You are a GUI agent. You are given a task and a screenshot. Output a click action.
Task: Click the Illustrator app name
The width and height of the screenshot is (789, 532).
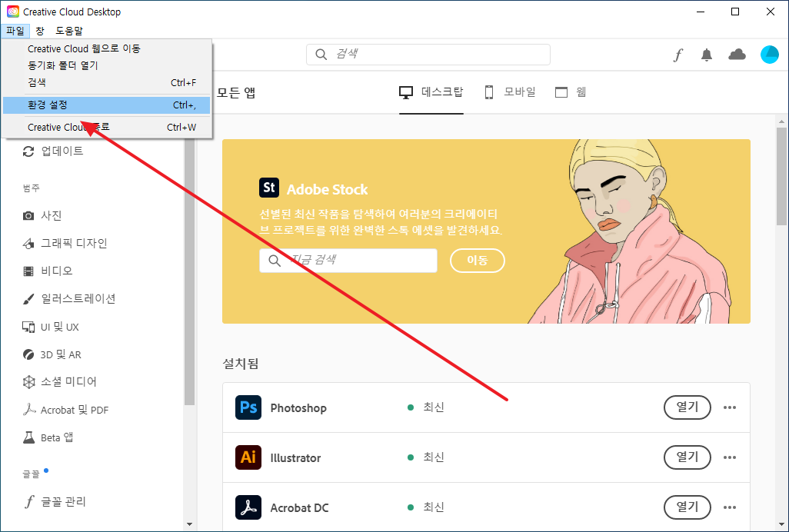(x=295, y=457)
